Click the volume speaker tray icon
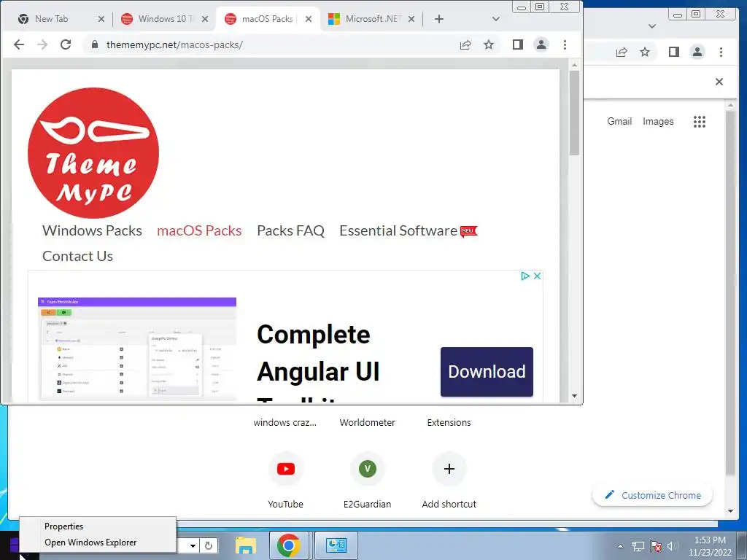This screenshot has height=560, width=747. click(x=673, y=546)
